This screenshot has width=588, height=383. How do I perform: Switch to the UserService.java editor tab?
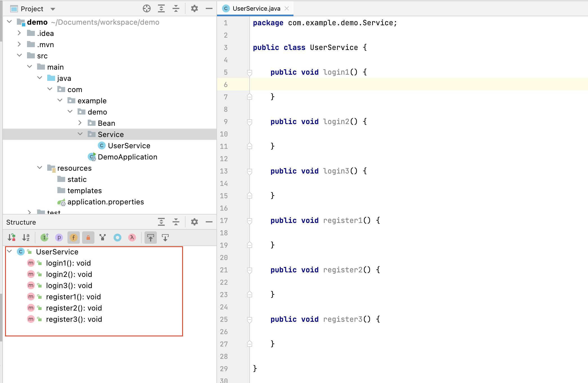[x=256, y=9]
